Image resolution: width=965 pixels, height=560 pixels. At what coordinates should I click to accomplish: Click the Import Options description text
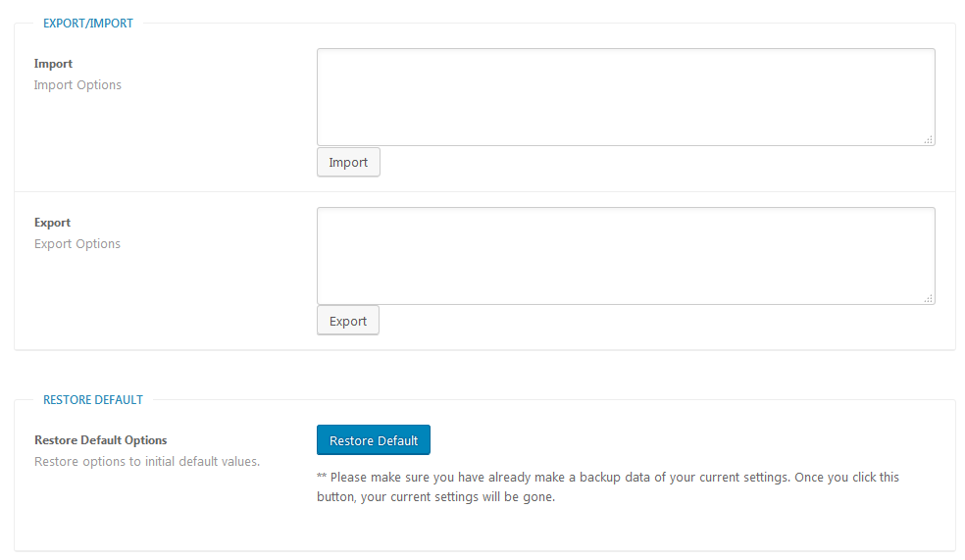click(x=77, y=85)
